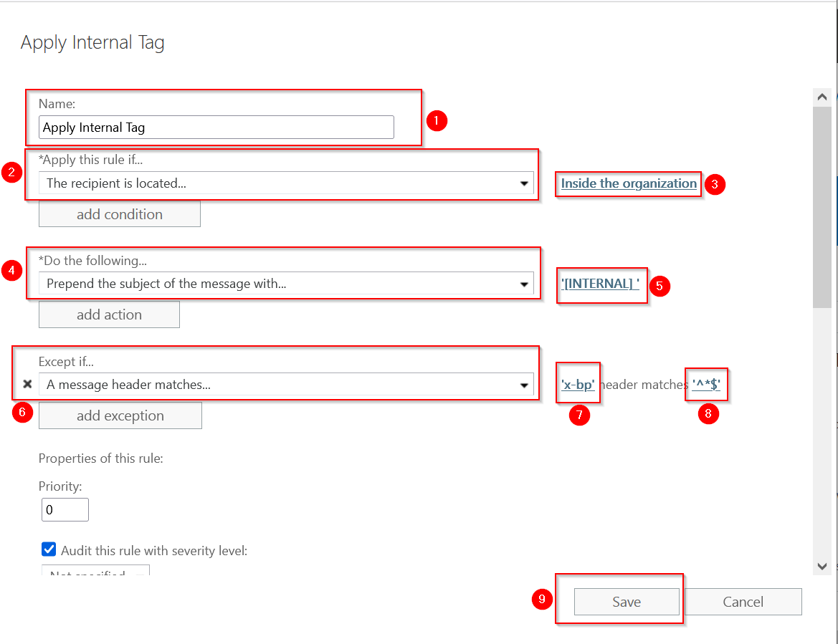The width and height of the screenshot is (838, 644).
Task: Click the scroll down arrow of the scrollbar
Action: 822,566
